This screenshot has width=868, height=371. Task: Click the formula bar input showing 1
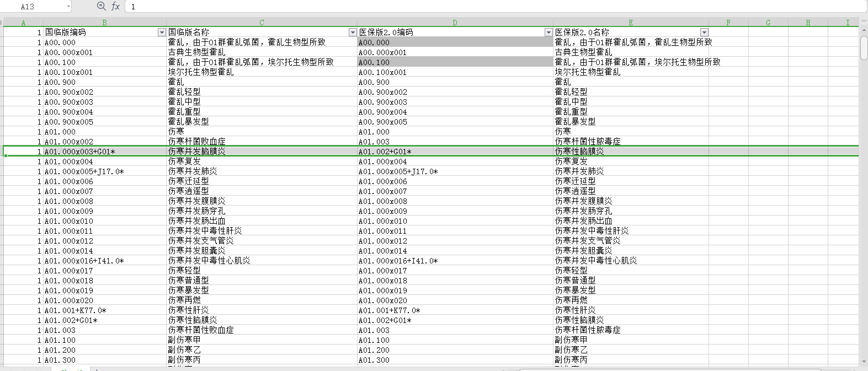pos(496,7)
